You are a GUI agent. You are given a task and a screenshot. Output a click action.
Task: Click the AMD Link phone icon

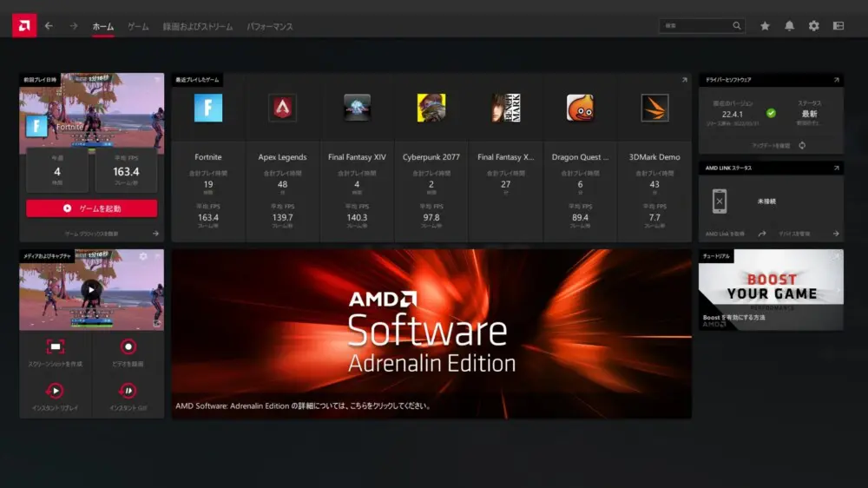click(720, 201)
